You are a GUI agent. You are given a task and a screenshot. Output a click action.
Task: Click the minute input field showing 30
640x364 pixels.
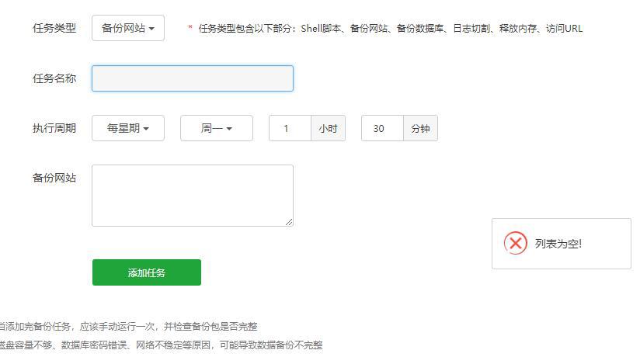(382, 128)
